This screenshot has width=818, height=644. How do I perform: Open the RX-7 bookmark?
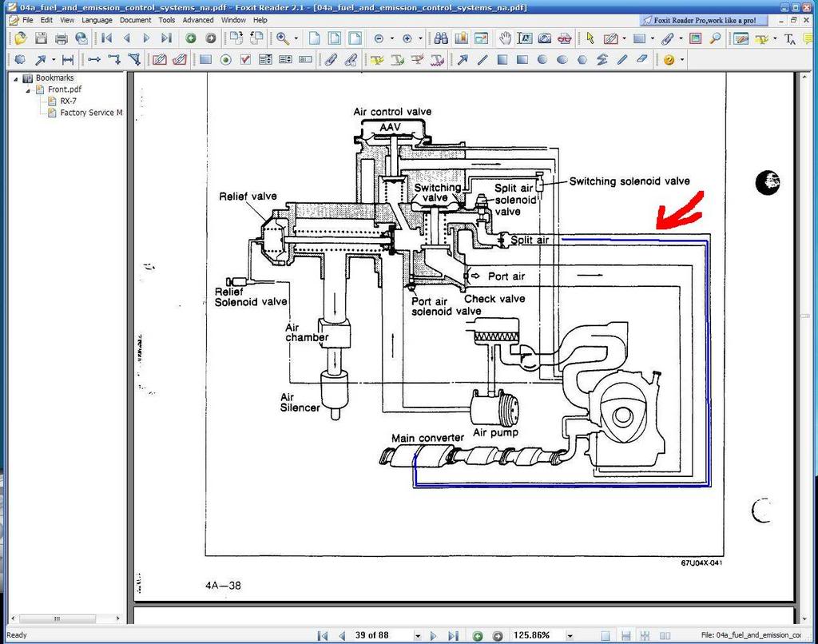click(x=68, y=101)
